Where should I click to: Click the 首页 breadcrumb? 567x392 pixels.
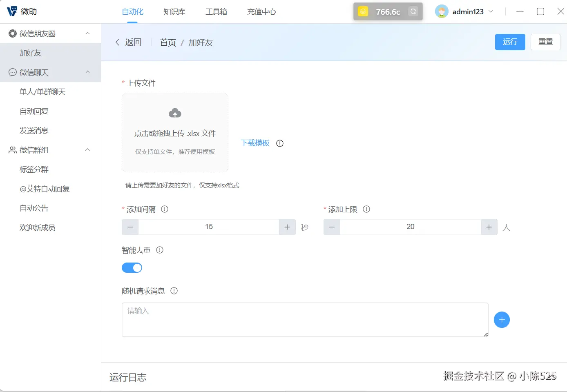tap(168, 42)
